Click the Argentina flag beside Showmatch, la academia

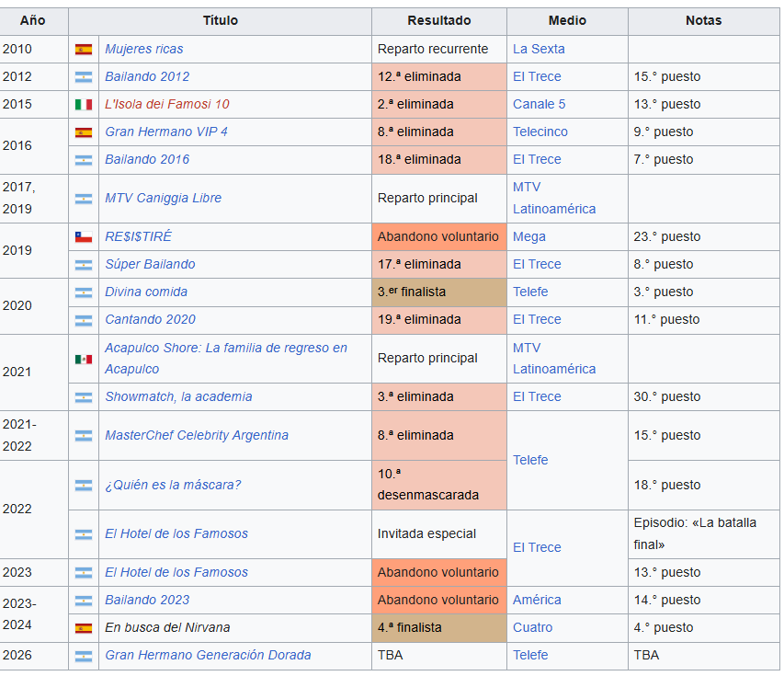(84, 397)
